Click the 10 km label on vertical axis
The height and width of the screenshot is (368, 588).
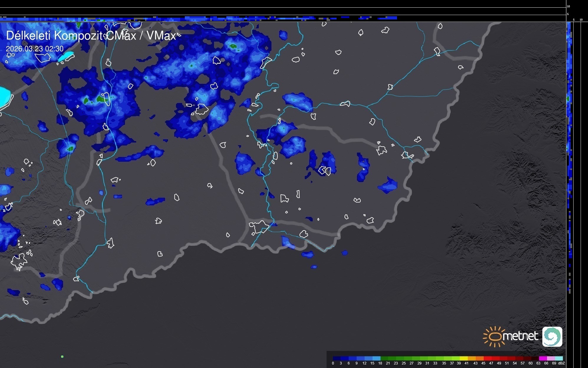[x=568, y=6]
